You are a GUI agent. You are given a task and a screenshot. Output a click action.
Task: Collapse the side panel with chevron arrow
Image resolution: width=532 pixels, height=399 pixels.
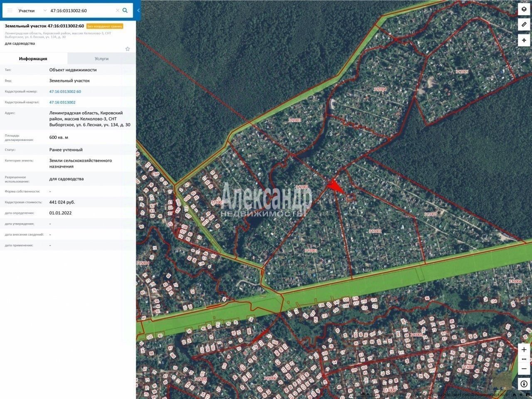click(138, 10)
